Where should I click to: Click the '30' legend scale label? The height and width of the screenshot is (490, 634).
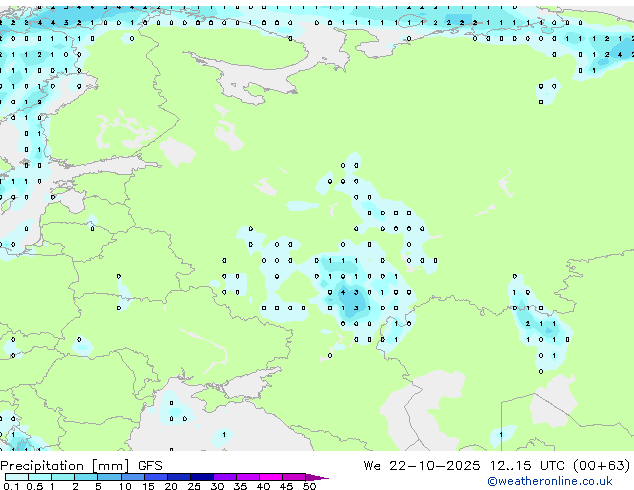point(217,486)
